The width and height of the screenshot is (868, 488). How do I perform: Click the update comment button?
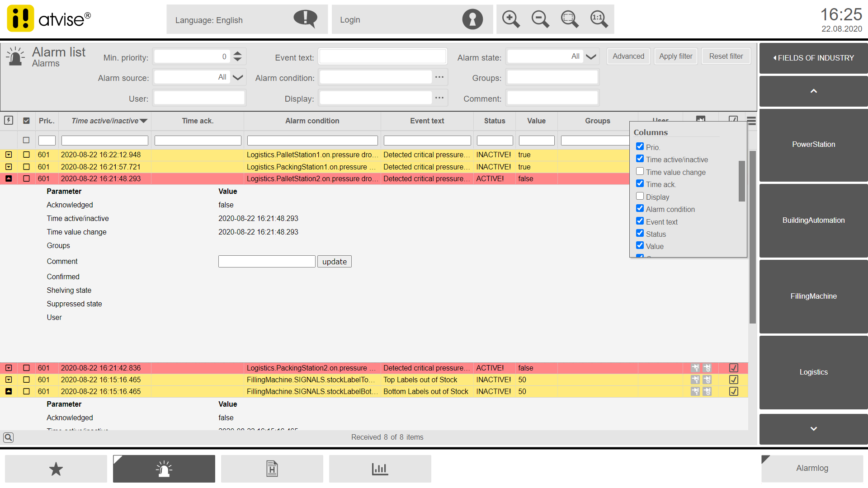335,262
